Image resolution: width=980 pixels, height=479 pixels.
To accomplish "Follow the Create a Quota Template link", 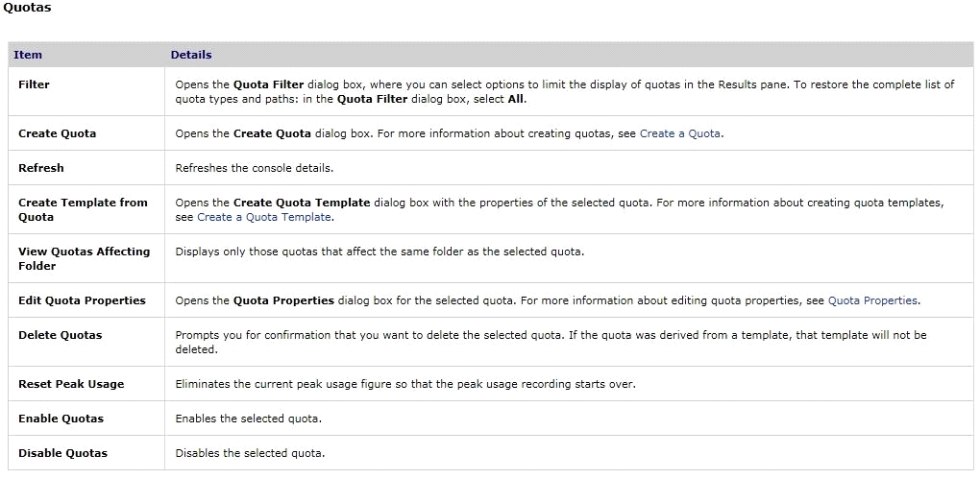I will (264, 217).
